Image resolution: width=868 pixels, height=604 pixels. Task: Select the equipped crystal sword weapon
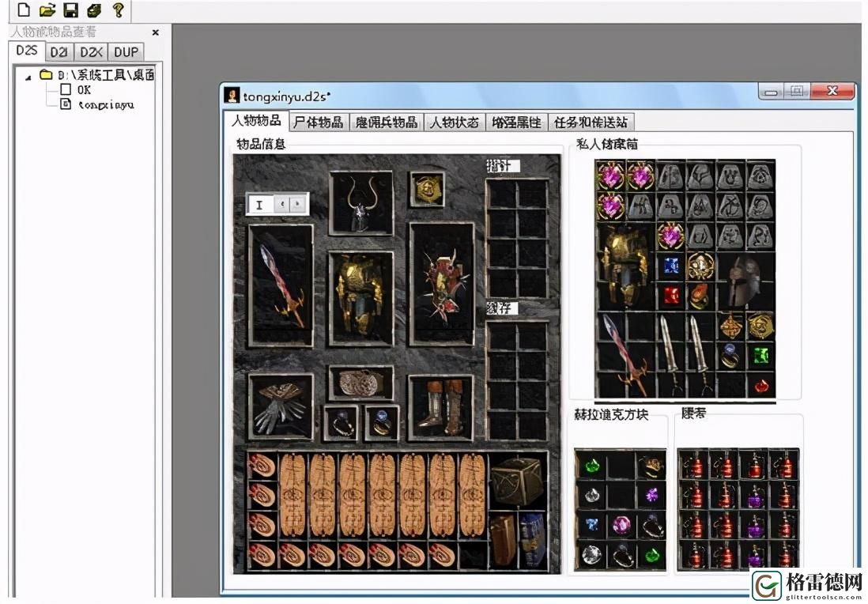point(281,285)
